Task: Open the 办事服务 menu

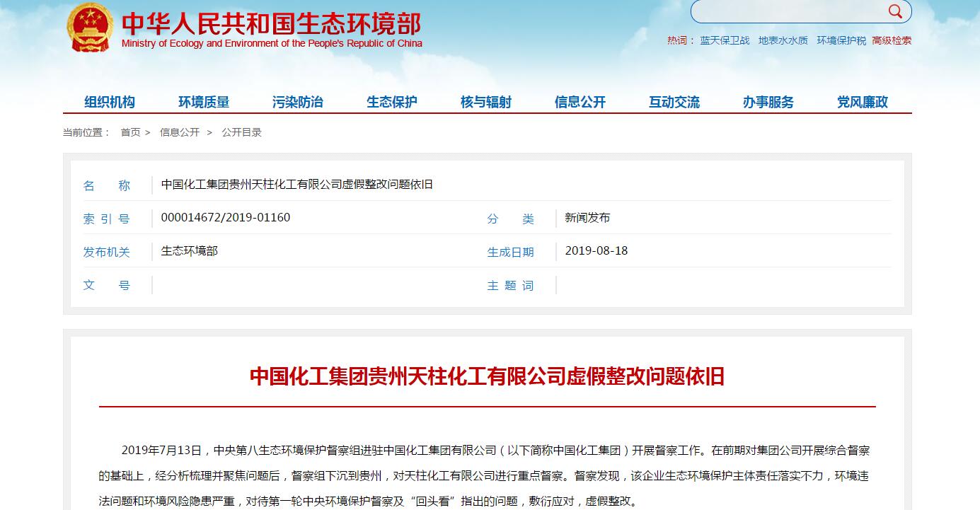Action: point(768,102)
